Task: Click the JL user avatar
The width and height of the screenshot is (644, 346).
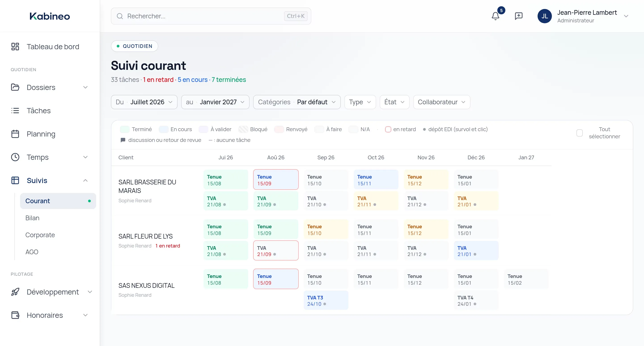Action: (544, 16)
